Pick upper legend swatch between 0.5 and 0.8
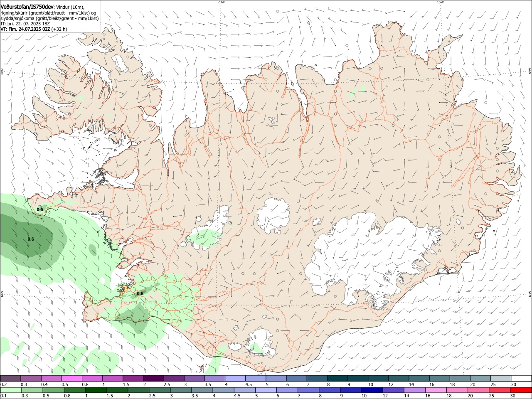532x399 pixels. coord(72,379)
